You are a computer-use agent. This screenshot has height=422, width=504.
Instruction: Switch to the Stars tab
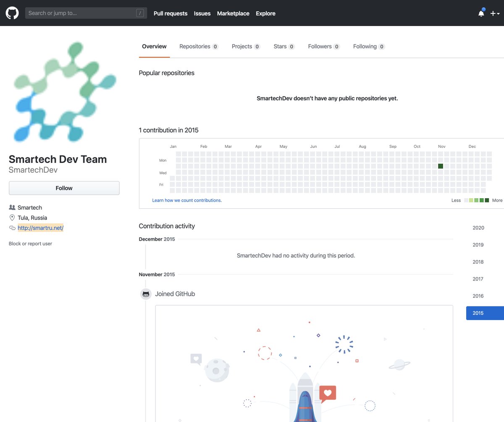284,47
